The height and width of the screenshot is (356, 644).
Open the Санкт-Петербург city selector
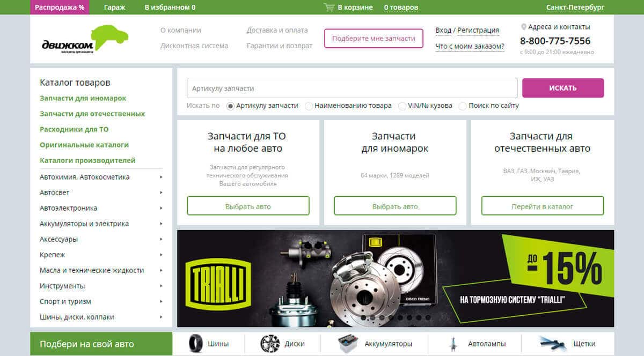click(575, 8)
